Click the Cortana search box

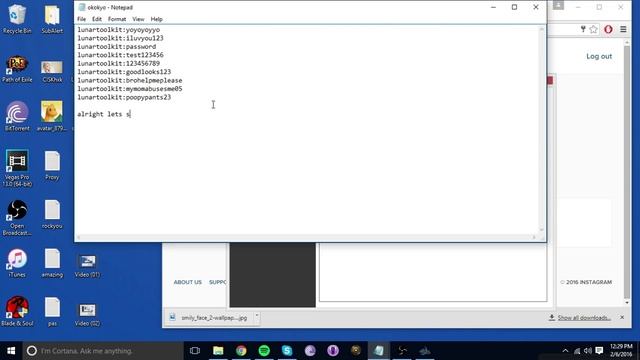coord(102,351)
